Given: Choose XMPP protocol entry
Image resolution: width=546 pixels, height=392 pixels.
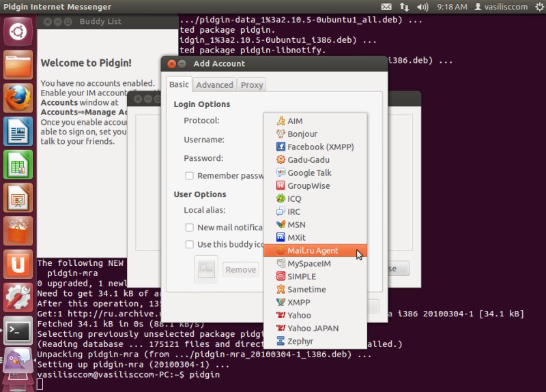Looking at the screenshot, I should point(315,302).
